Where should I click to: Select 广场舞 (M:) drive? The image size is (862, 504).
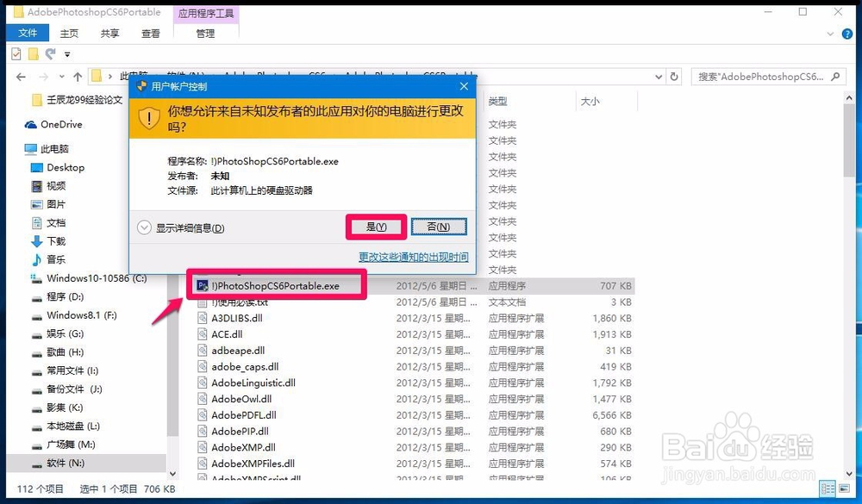[x=63, y=445]
